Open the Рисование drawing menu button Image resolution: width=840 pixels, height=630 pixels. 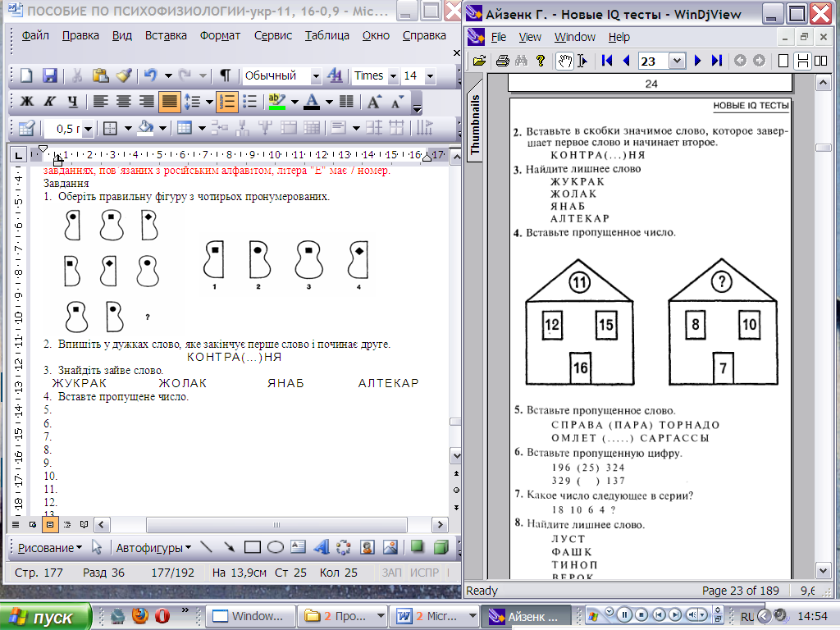click(x=50, y=547)
